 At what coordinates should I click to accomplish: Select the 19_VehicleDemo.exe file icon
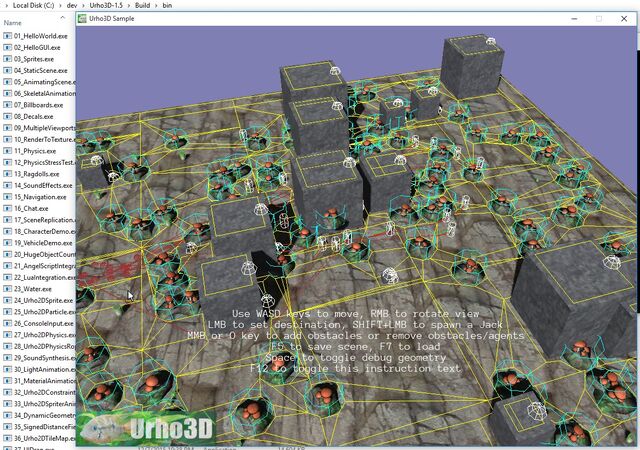[x=7, y=243]
